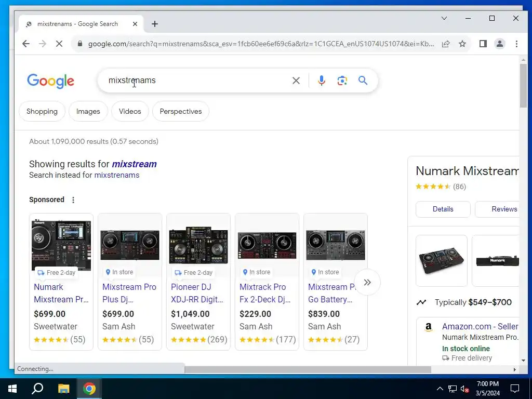Open the second Numark product photo
Viewport: 532px width, 399px height.
496,261
